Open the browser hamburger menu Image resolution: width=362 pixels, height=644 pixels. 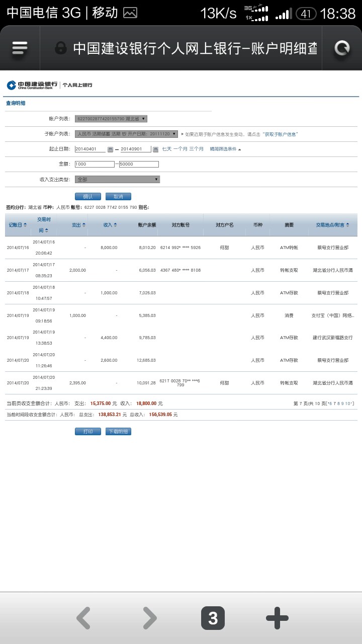tap(20, 48)
